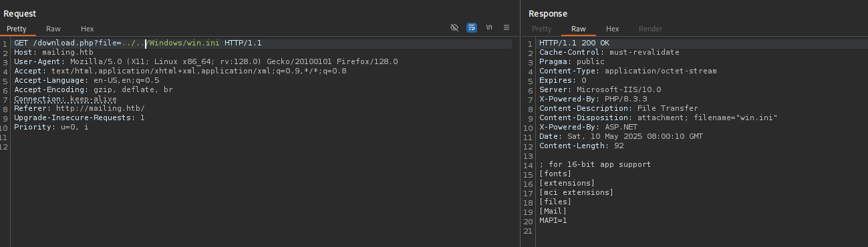This screenshot has width=868, height=247.
Task: Click the 'Expires: 0' response header
Action: tap(563, 80)
